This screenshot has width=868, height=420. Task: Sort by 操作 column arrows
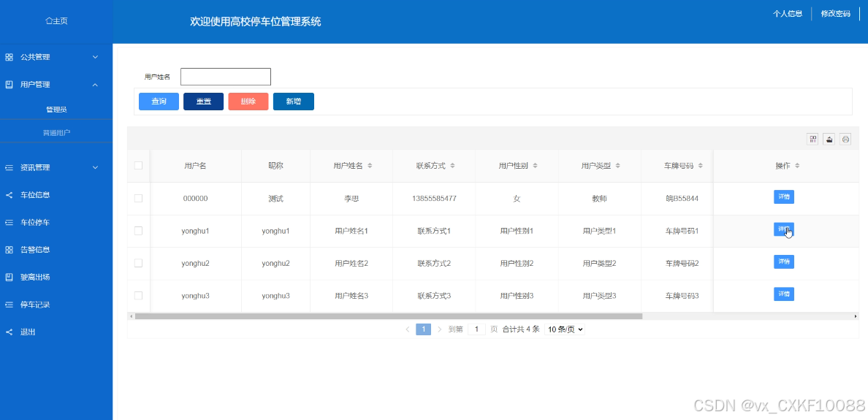coord(797,166)
